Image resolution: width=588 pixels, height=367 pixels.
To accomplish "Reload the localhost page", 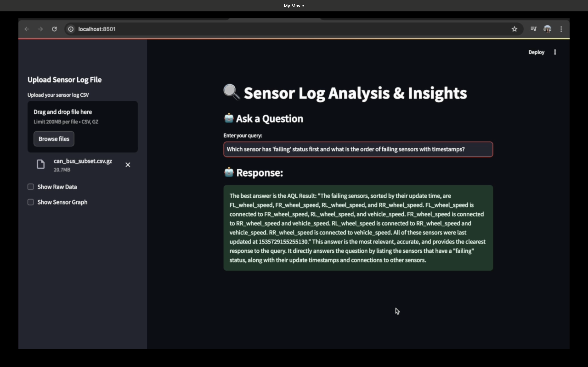I will (54, 29).
